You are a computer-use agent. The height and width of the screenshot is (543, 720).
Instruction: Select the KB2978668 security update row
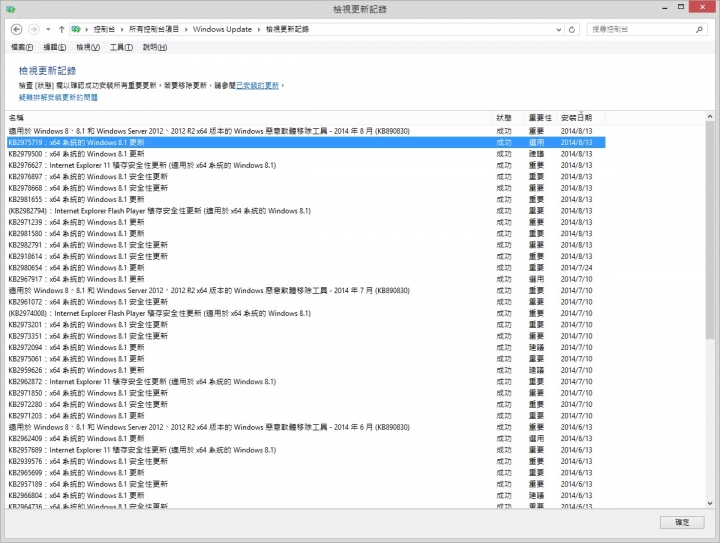pyautogui.click(x=306, y=188)
